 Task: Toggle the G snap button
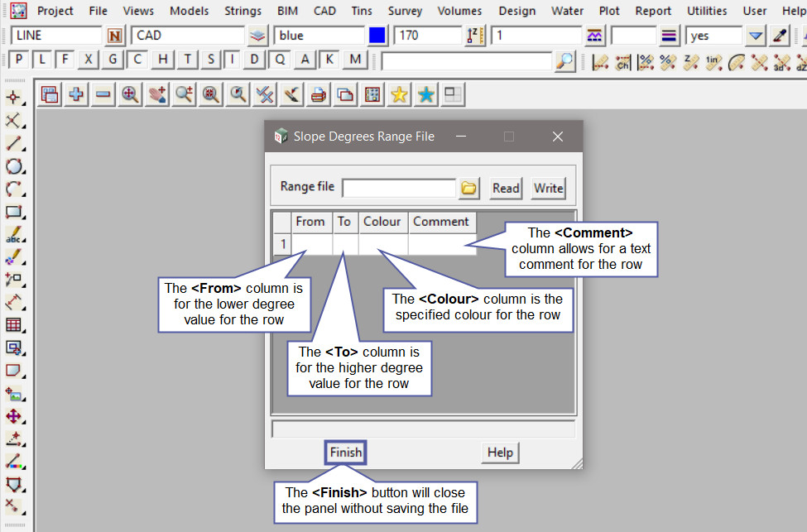113,60
